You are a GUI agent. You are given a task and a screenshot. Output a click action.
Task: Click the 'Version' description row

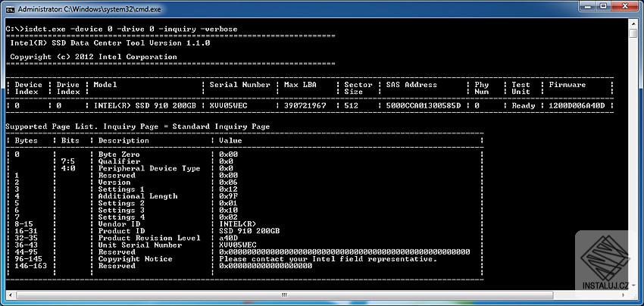(114, 183)
